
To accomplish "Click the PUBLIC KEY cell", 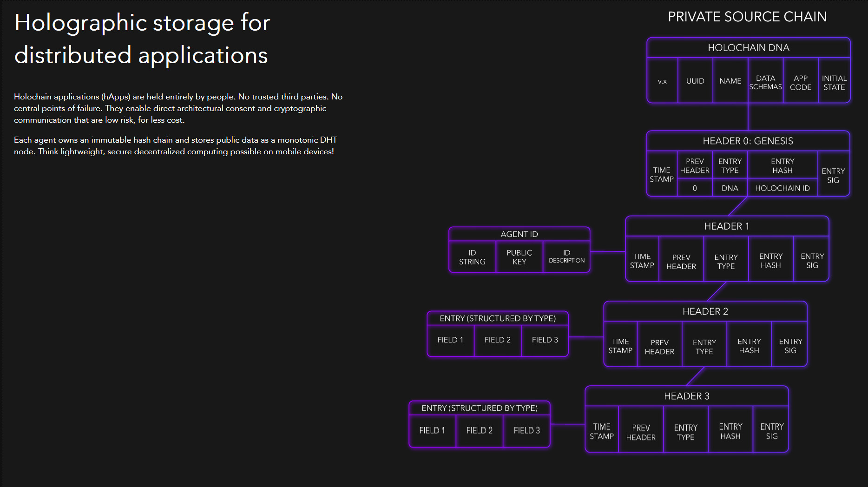I will (x=519, y=257).
